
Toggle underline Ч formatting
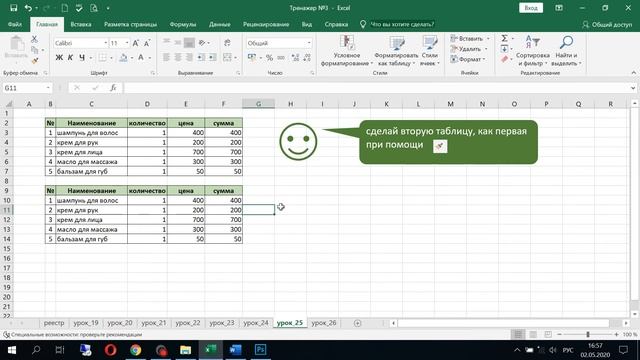click(x=82, y=58)
